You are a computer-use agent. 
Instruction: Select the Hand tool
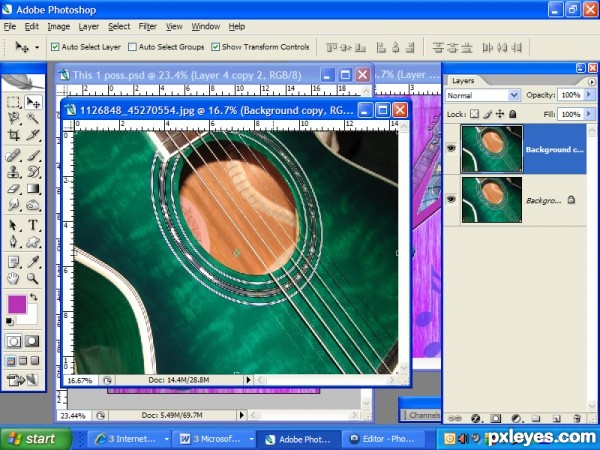point(13,278)
